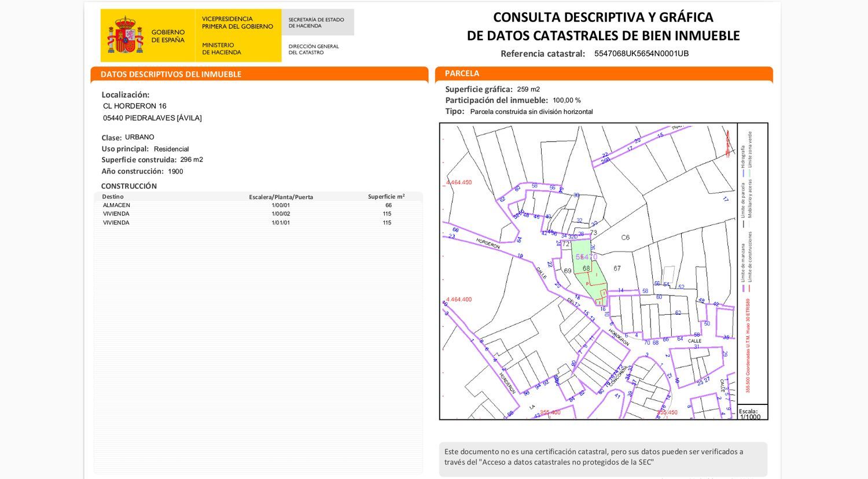Click map coordinate label '4.464.450'
868x479 pixels.
[x=459, y=182]
